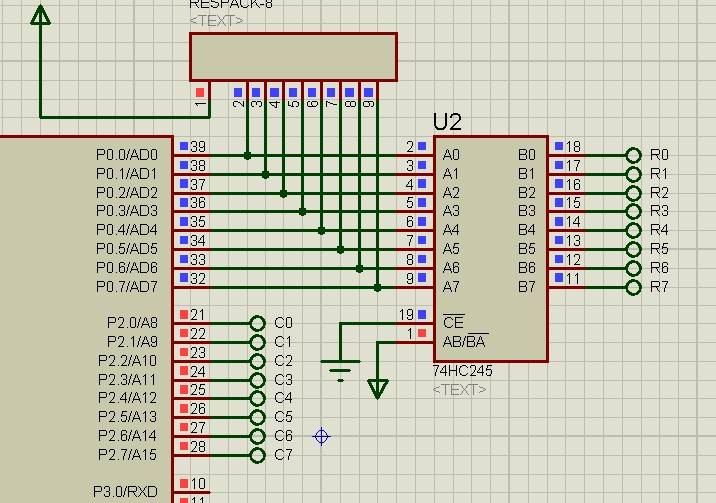Click the <TEXT> placeholder under RESPACK-8

click(216, 21)
